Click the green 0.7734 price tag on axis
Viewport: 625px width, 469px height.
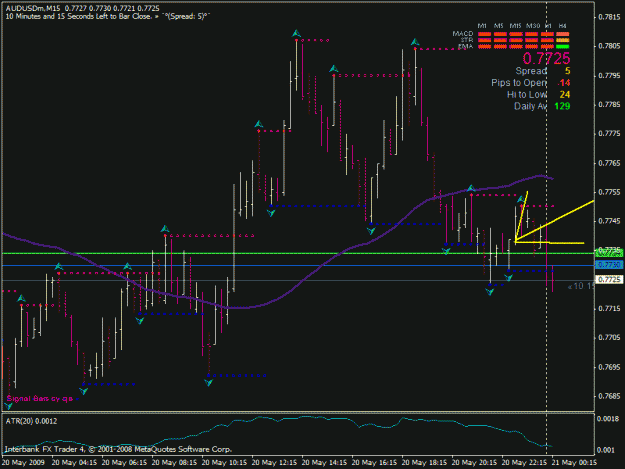[x=609, y=253]
